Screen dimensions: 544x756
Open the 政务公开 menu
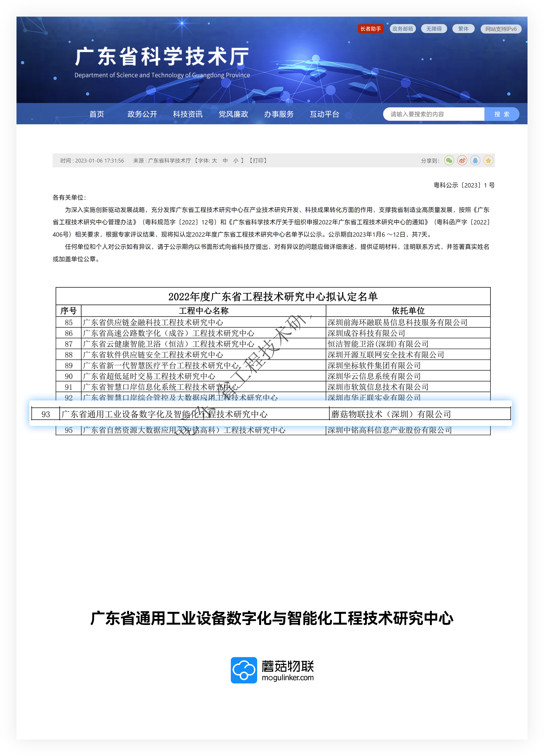[x=142, y=114]
